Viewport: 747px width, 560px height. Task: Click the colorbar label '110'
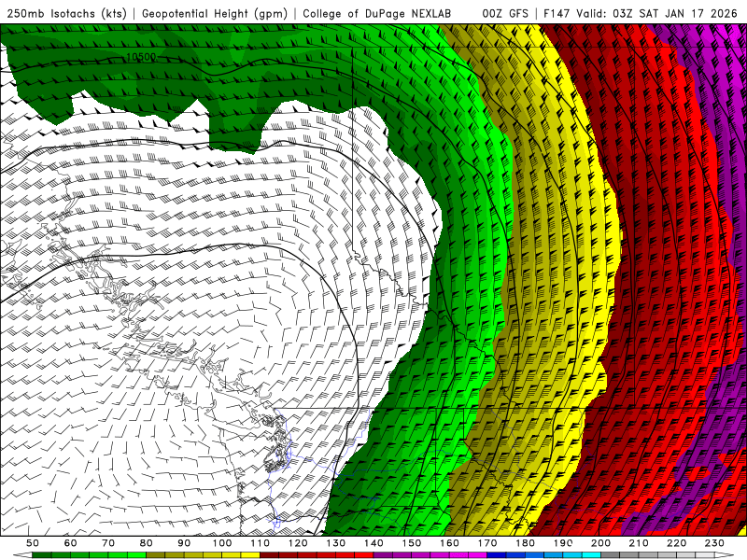tap(261, 543)
